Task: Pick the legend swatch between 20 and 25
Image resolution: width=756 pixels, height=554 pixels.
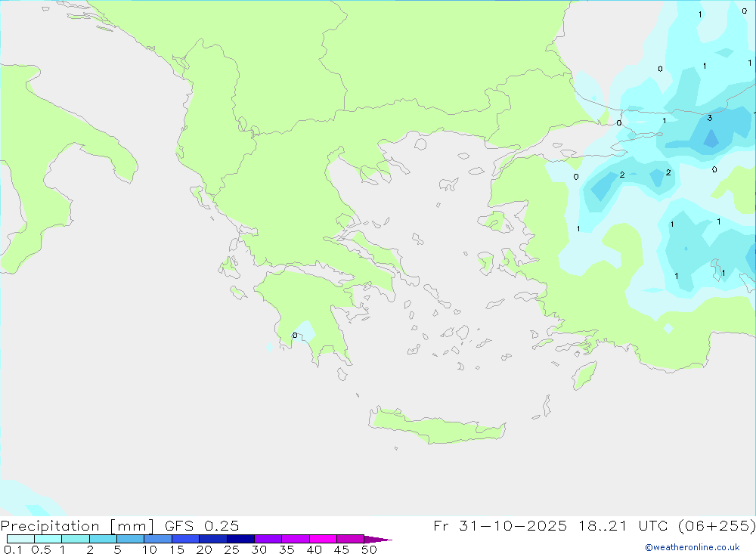Action: (213, 539)
